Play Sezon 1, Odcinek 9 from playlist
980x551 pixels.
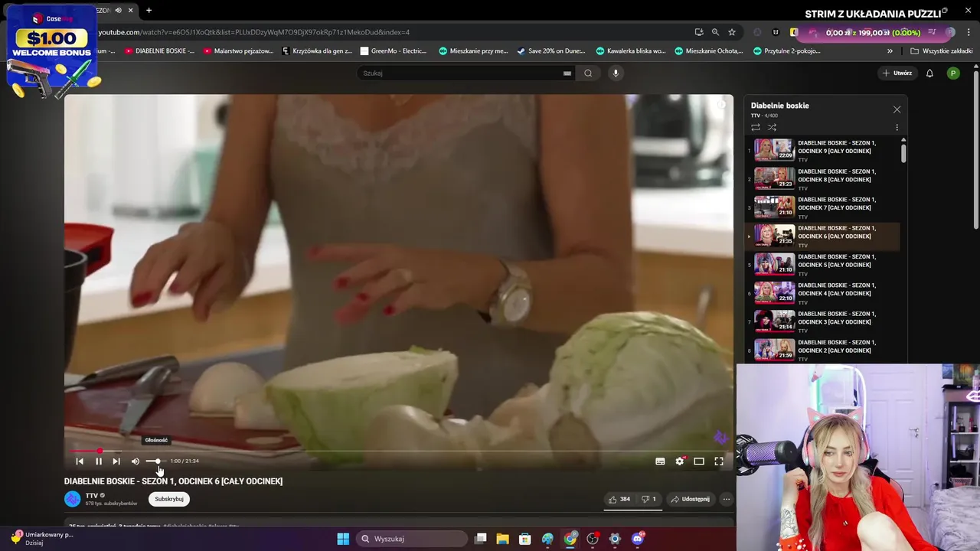(823, 149)
